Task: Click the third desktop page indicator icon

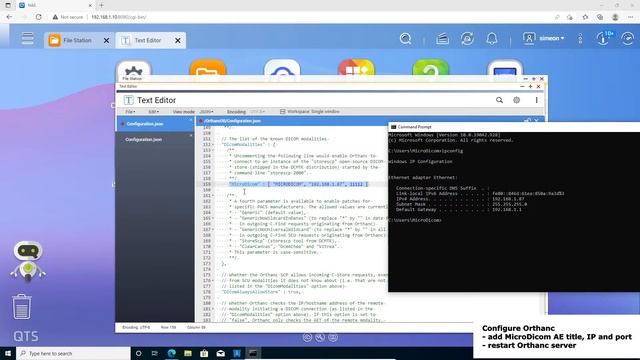Action: click(333, 337)
